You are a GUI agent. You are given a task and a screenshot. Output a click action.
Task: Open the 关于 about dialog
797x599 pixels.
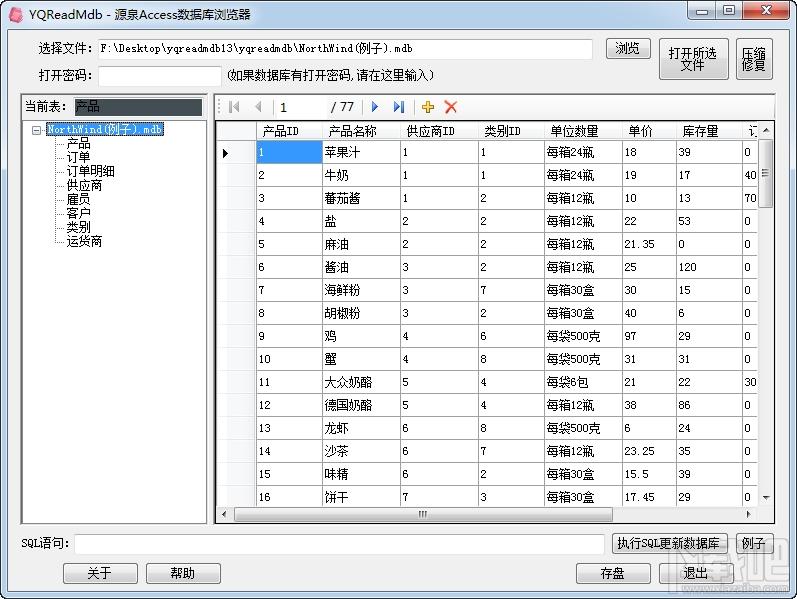(100, 573)
